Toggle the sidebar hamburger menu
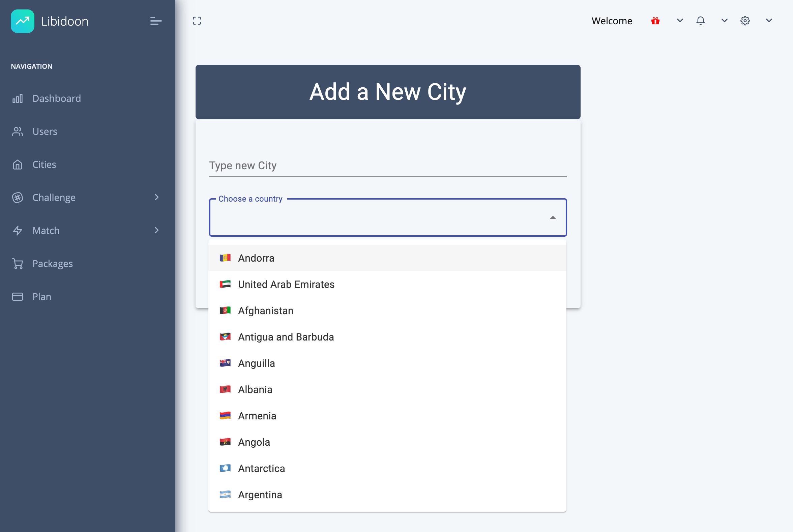Screen dimensions: 793x532 coord(156,21)
